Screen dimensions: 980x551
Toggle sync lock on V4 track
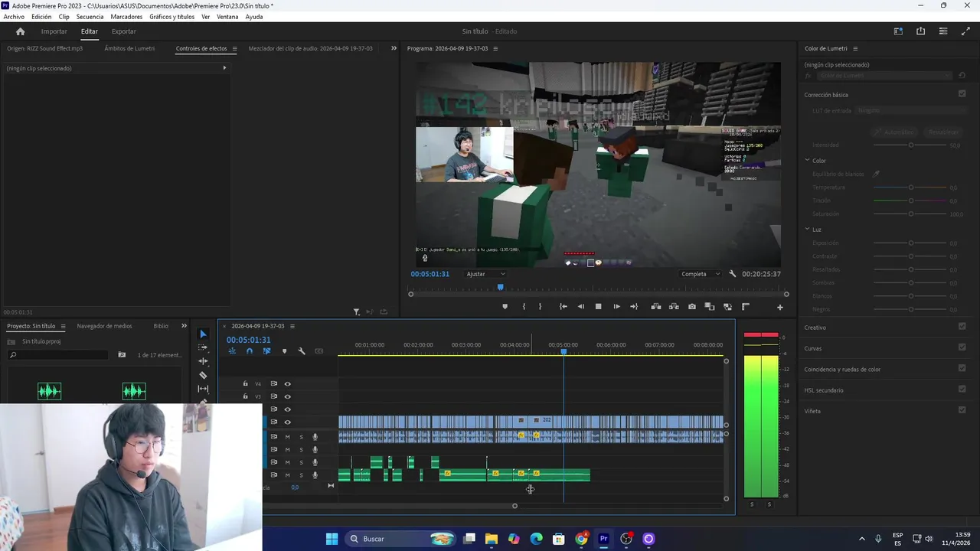point(273,383)
